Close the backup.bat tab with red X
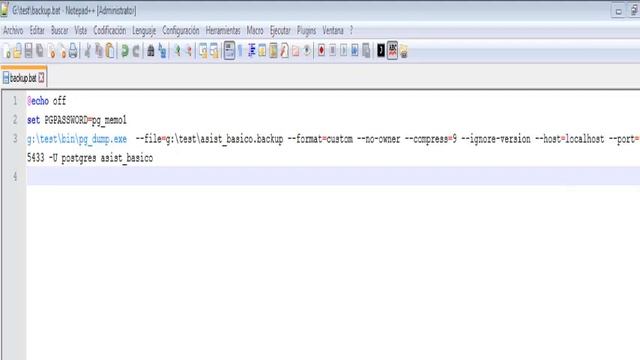 point(41,78)
